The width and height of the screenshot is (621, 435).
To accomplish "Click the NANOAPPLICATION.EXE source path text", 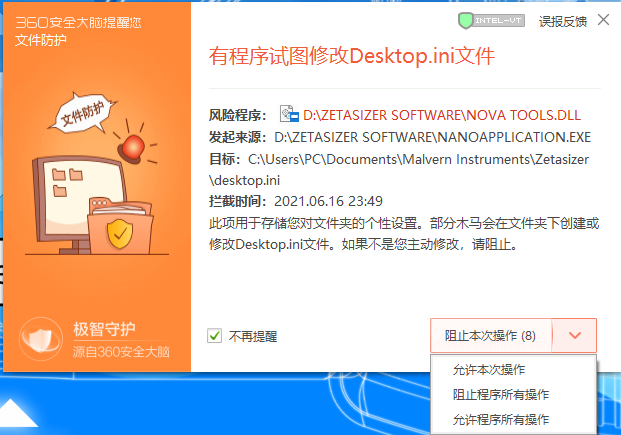I will (x=432, y=137).
